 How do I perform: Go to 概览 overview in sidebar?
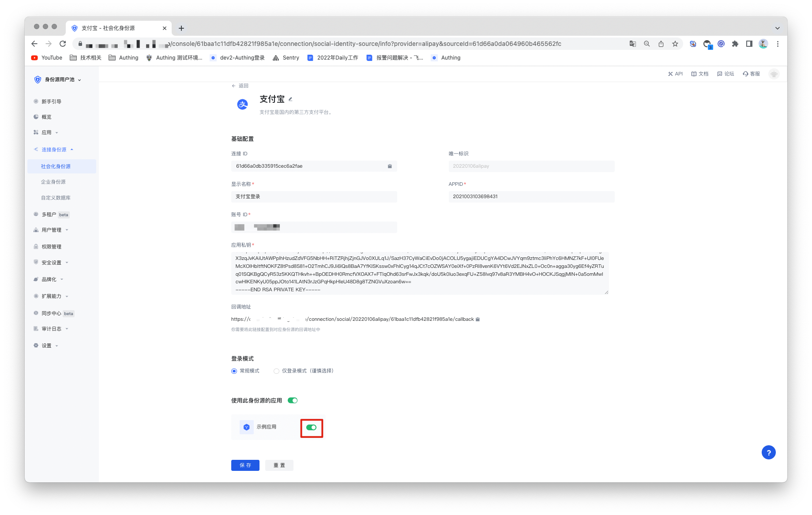pos(46,117)
